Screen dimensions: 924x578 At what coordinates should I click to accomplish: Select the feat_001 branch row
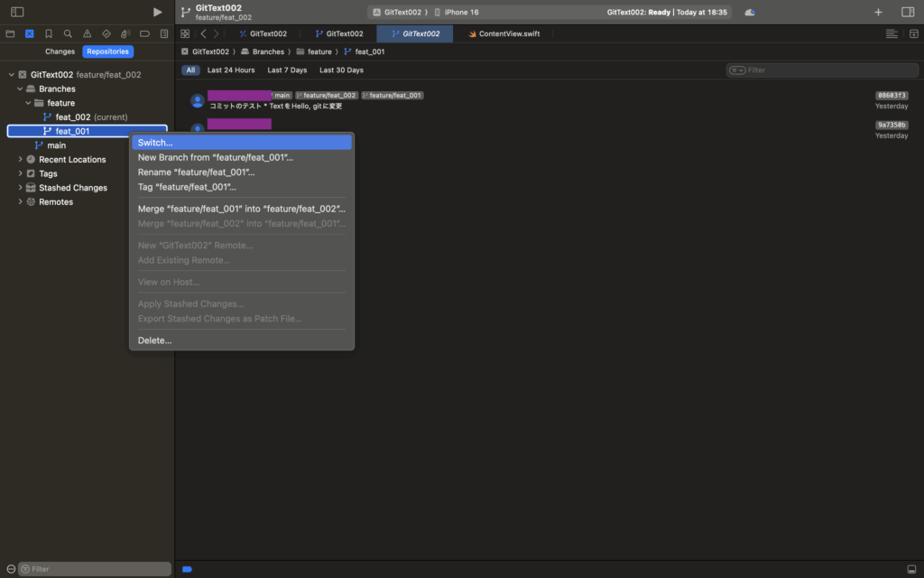coord(88,131)
